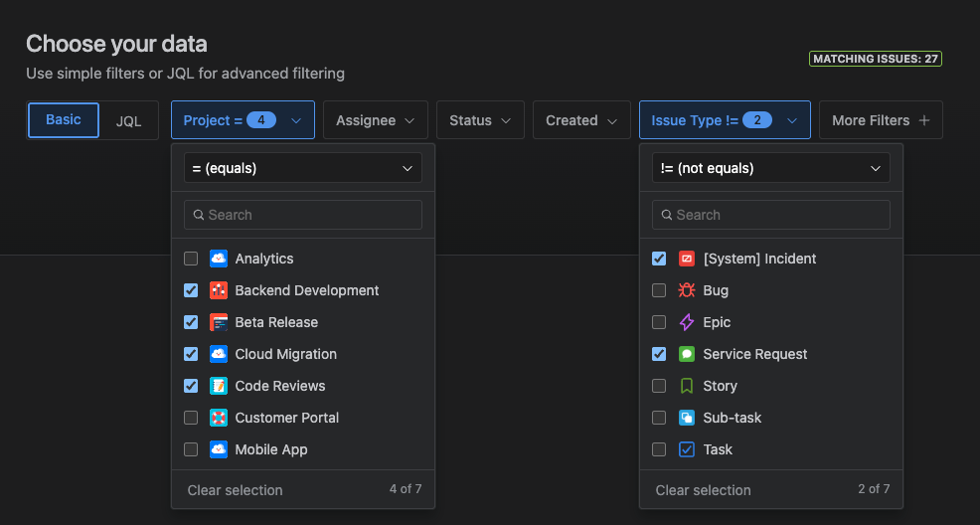Click the Cloud Migration project icon

pos(218,354)
